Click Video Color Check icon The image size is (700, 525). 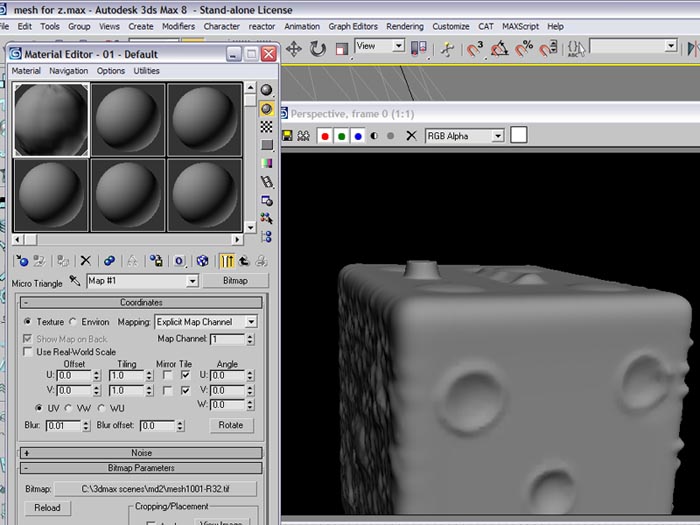(267, 163)
